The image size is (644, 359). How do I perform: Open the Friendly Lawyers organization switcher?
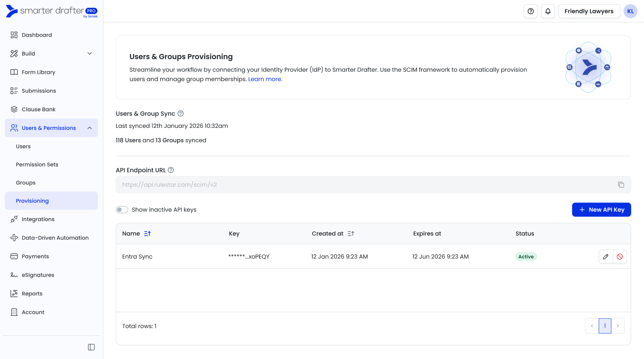click(x=589, y=11)
